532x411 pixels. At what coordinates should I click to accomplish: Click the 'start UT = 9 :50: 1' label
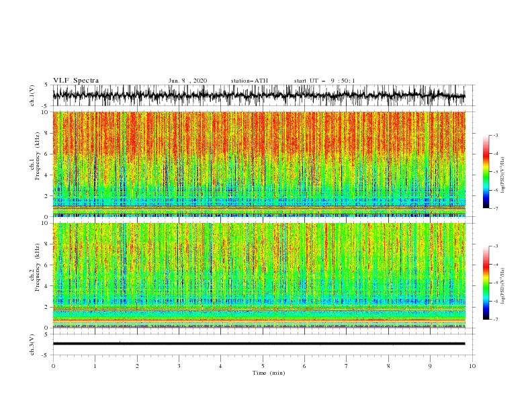point(324,81)
